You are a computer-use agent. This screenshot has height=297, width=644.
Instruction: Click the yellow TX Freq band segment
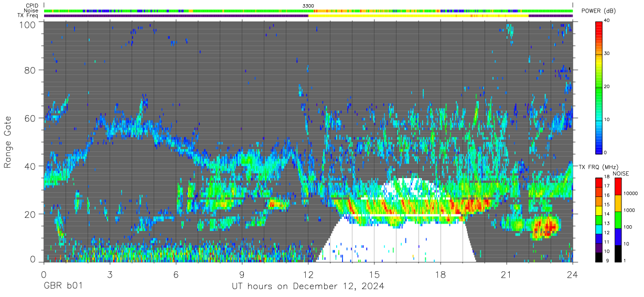(x=418, y=16)
